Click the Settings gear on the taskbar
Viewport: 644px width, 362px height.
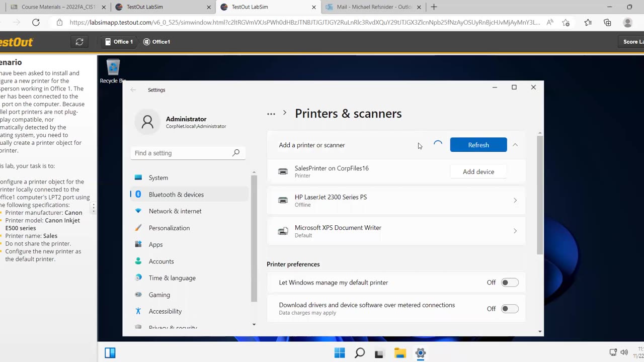point(421,353)
